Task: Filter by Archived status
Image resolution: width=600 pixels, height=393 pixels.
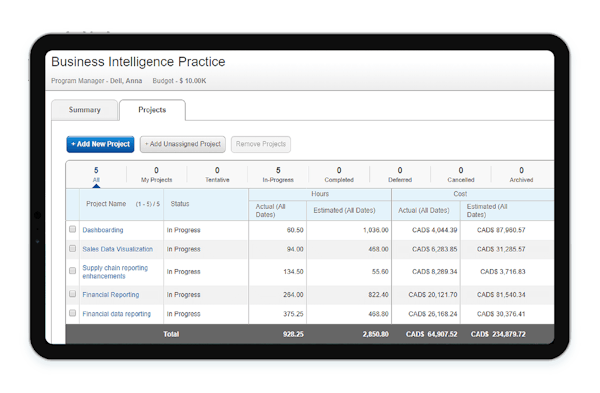Action: click(521, 175)
